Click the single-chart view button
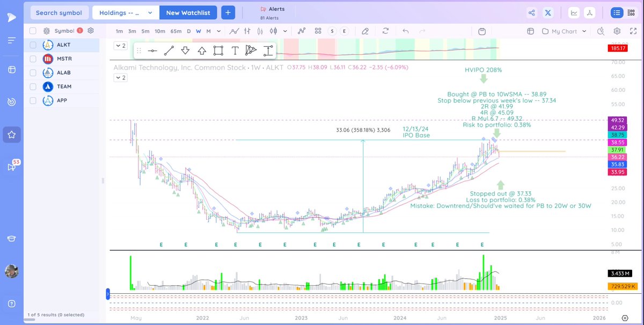Screen dimensions: 644x325 pyautogui.click(x=574, y=12)
